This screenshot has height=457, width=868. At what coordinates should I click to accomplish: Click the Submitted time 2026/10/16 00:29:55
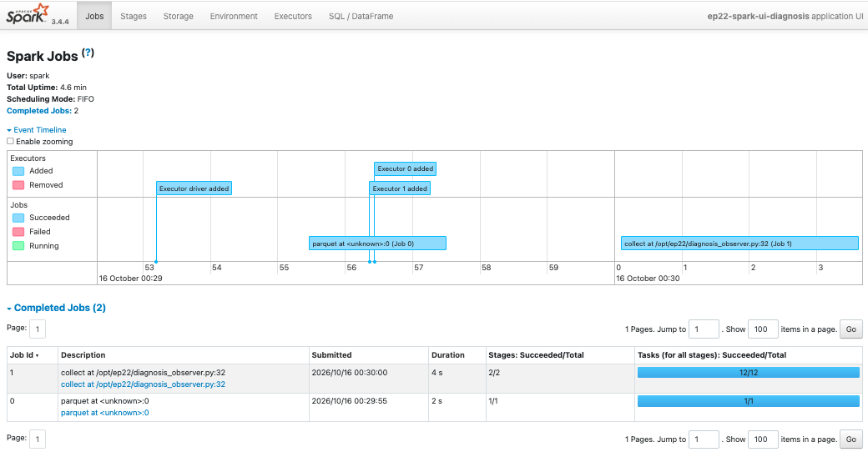[x=350, y=401]
